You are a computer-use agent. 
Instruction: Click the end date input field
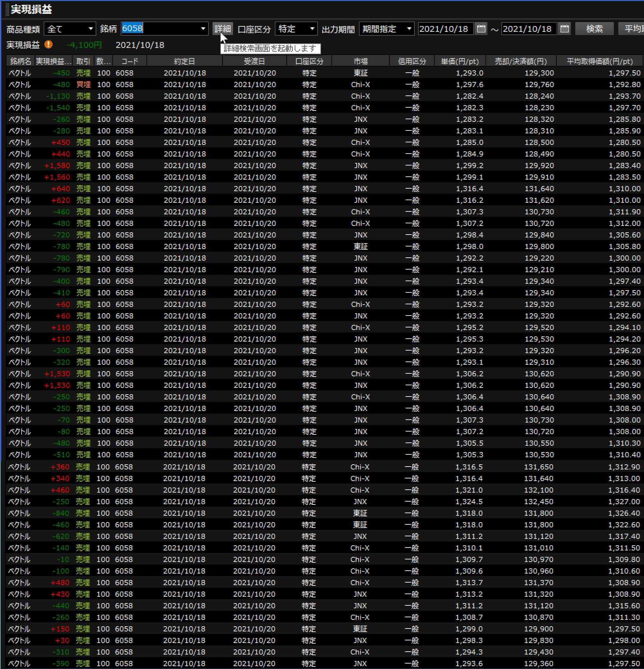pyautogui.click(x=529, y=29)
